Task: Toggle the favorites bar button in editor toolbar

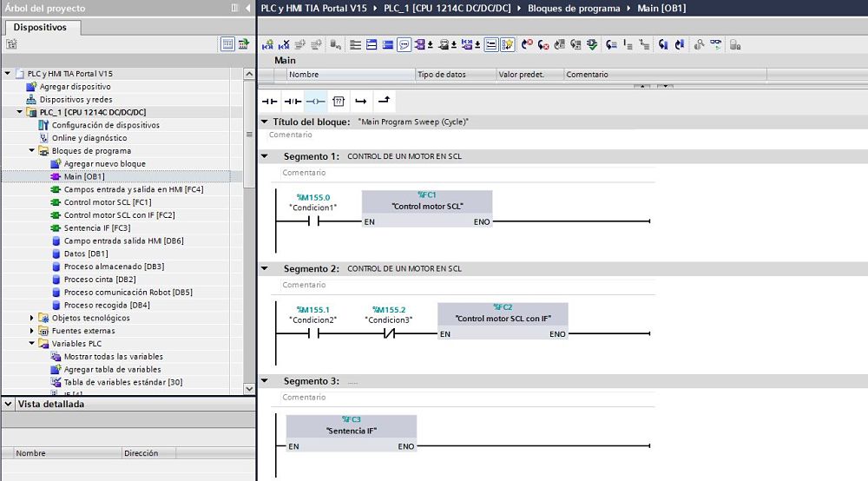Action: pos(508,44)
